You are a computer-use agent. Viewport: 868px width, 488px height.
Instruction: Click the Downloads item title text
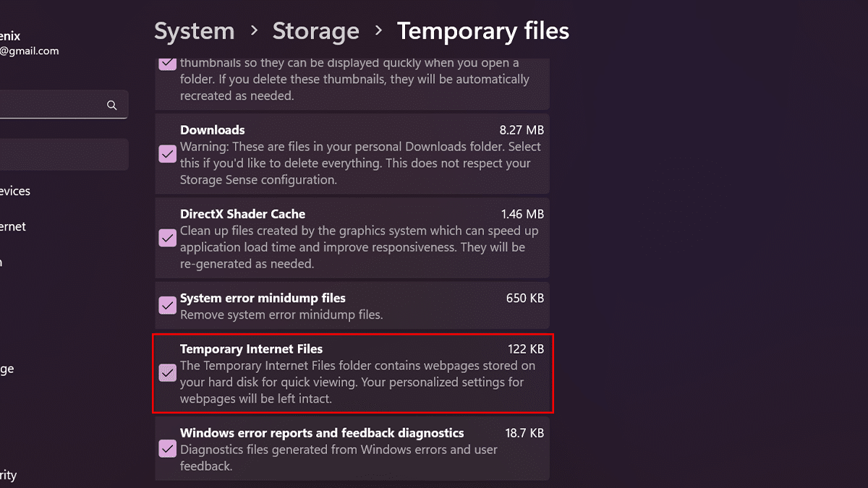coord(212,130)
